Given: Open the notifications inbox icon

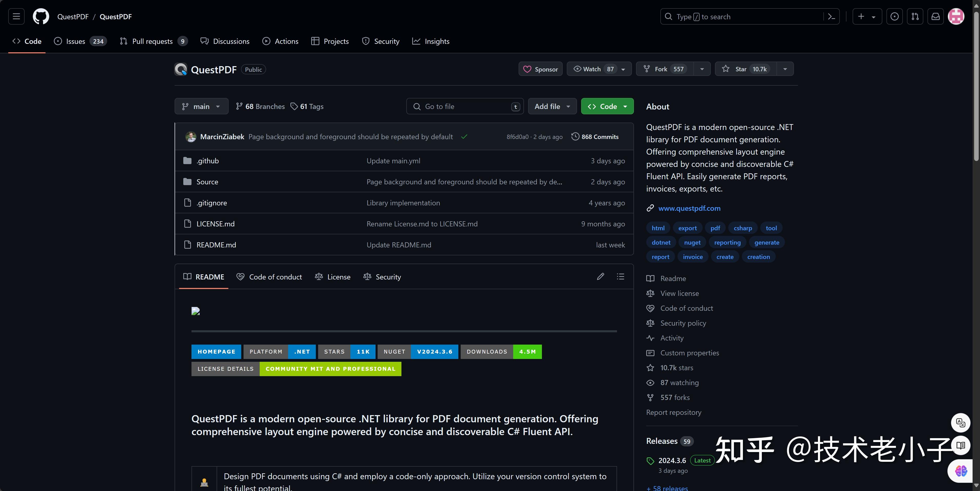Looking at the screenshot, I should tap(935, 16).
